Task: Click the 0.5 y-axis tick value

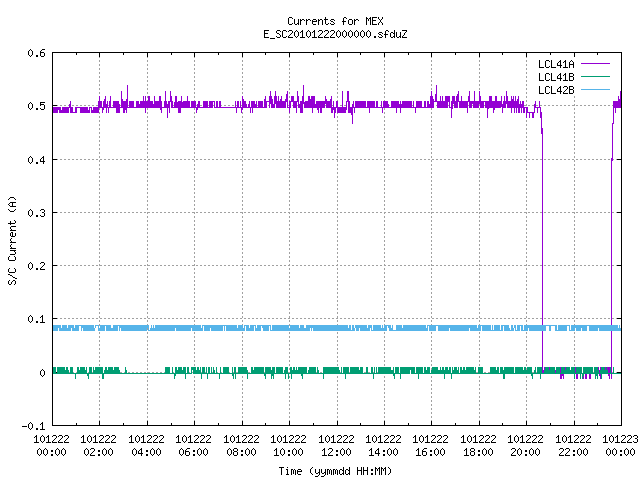Action: point(36,106)
